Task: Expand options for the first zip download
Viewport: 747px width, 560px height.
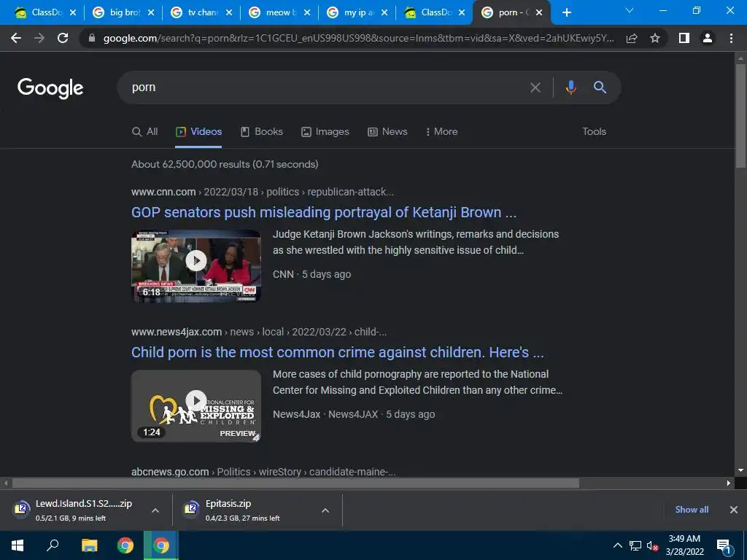Action: point(155,510)
